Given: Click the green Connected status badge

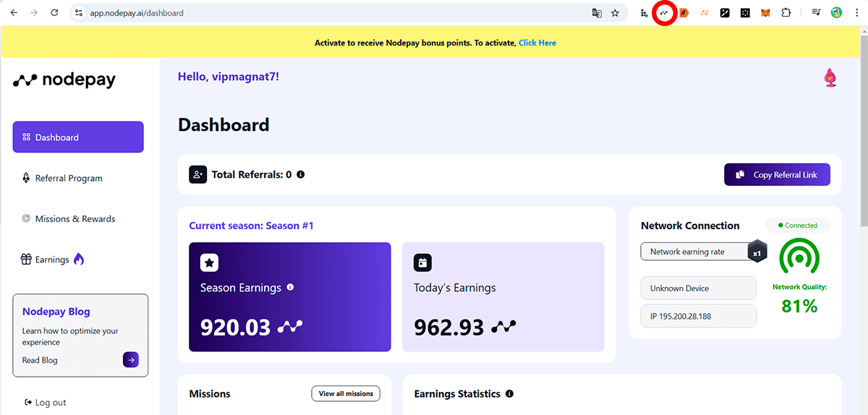Looking at the screenshot, I should tap(798, 226).
